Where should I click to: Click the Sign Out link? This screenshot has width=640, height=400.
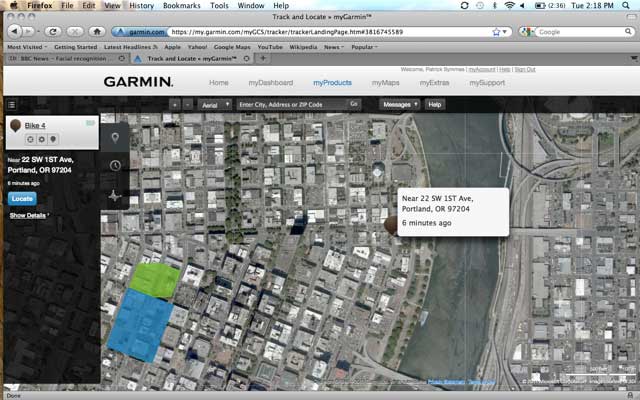coord(524,69)
